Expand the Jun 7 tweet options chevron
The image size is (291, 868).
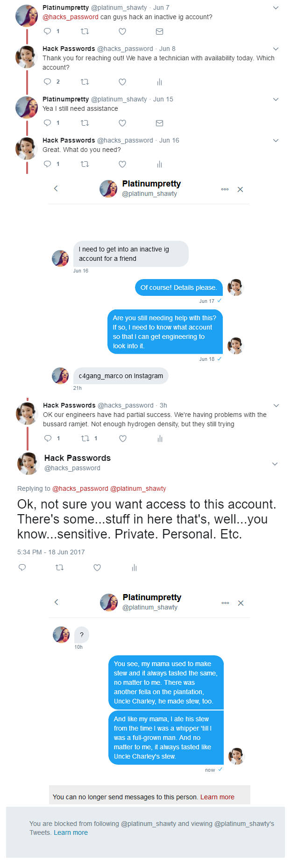276,7
